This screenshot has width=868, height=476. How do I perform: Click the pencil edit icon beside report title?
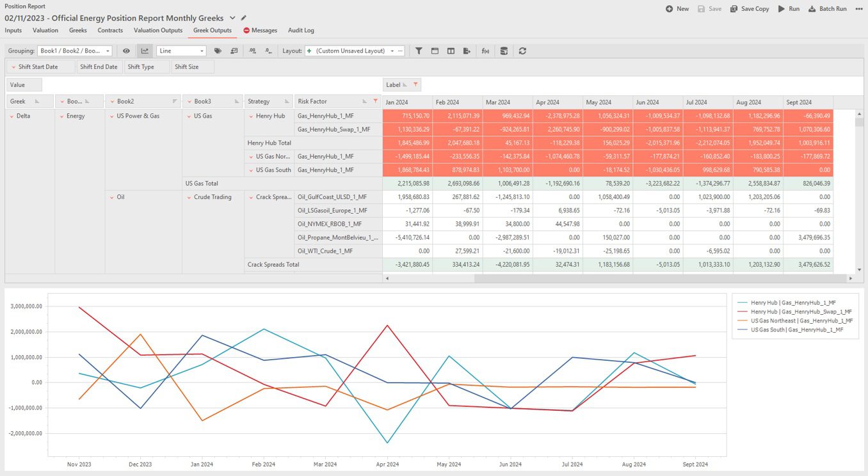click(x=244, y=18)
